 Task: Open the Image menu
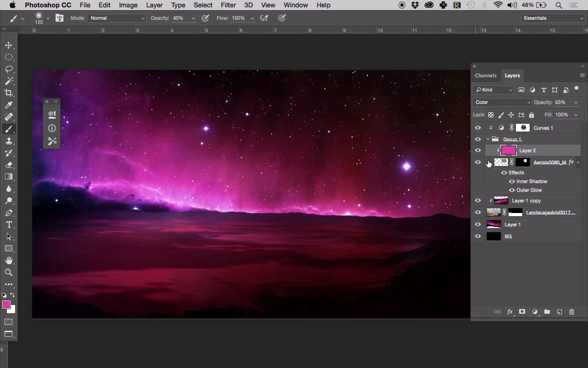click(128, 5)
